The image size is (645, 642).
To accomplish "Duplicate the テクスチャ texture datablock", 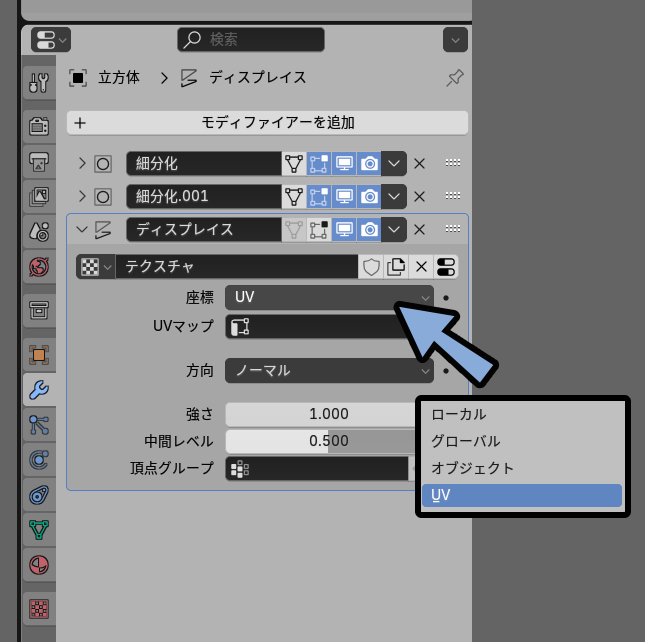I will click(396, 267).
